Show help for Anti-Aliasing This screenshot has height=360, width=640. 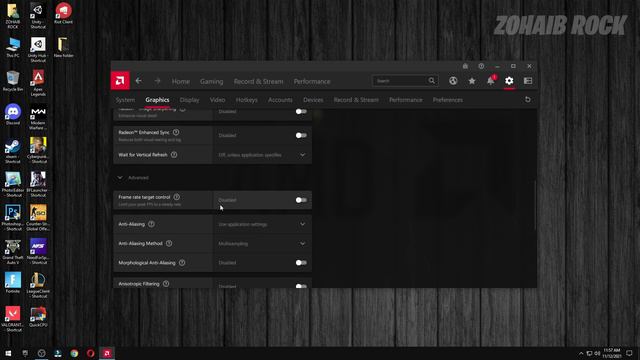pos(151,224)
